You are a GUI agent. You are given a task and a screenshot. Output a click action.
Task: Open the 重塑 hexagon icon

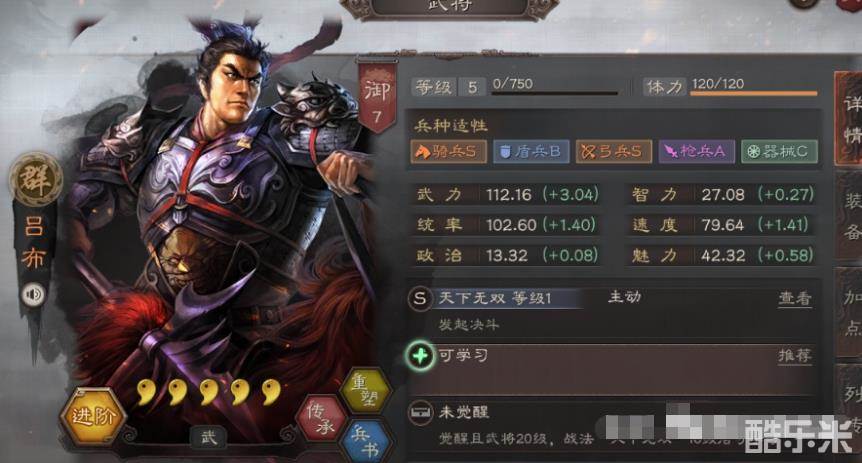pos(365,390)
